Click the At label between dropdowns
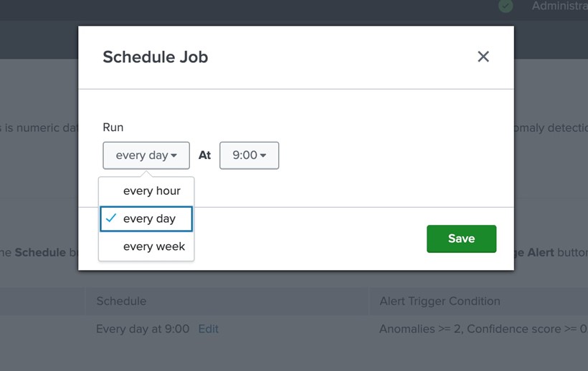Image resolution: width=588 pixels, height=371 pixels. point(204,155)
